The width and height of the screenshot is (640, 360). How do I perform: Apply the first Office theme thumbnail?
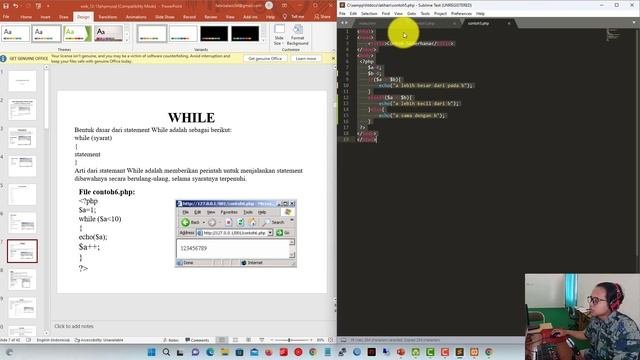[x=16, y=33]
